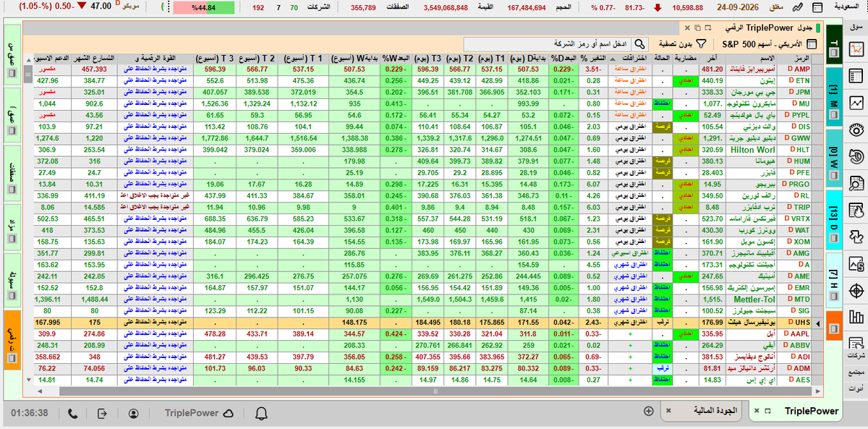
Task: Switch to the سوق sidebar tab
Action: 857,27
